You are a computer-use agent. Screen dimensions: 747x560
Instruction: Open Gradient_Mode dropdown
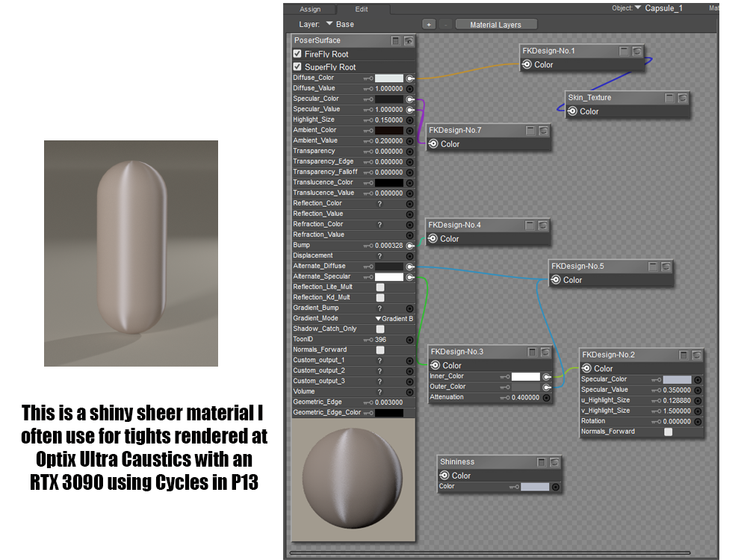[394, 319]
